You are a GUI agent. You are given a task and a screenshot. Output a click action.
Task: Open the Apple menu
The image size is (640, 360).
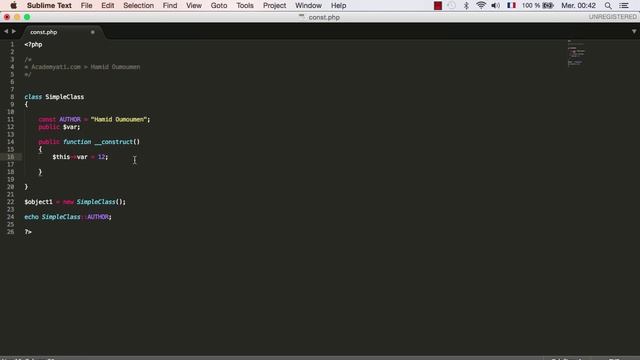click(13, 5)
